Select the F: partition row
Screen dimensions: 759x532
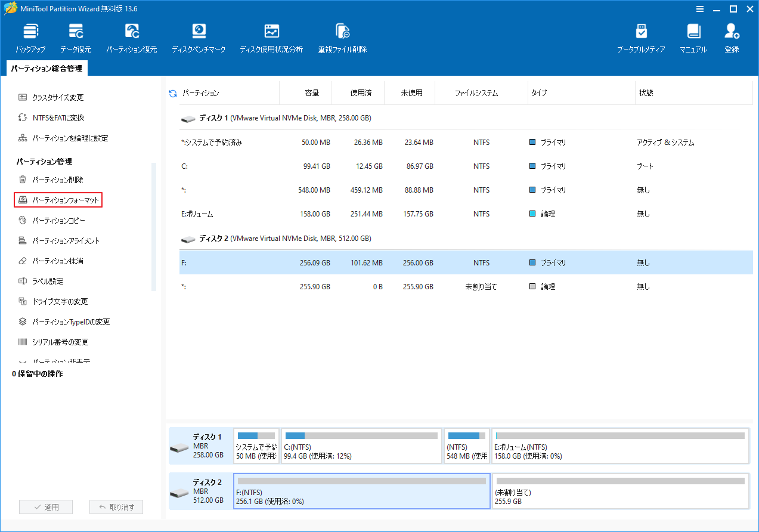pos(466,263)
